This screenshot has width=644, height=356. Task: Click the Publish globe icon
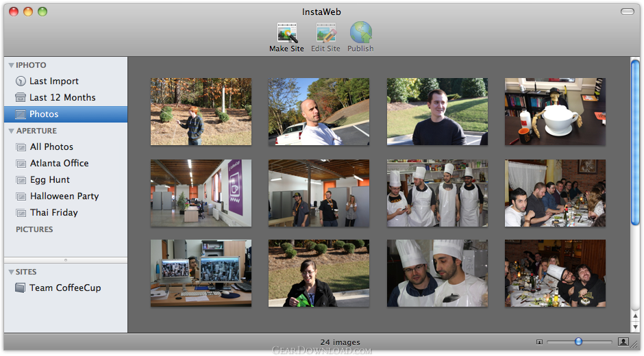360,32
